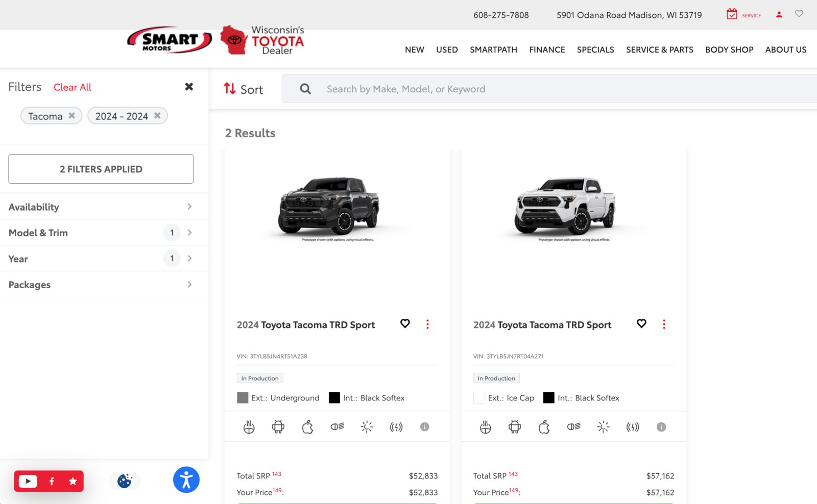The width and height of the screenshot is (817, 504).
Task: Click Android Auto icon on Ice Cap Tacoma
Action: (x=515, y=427)
